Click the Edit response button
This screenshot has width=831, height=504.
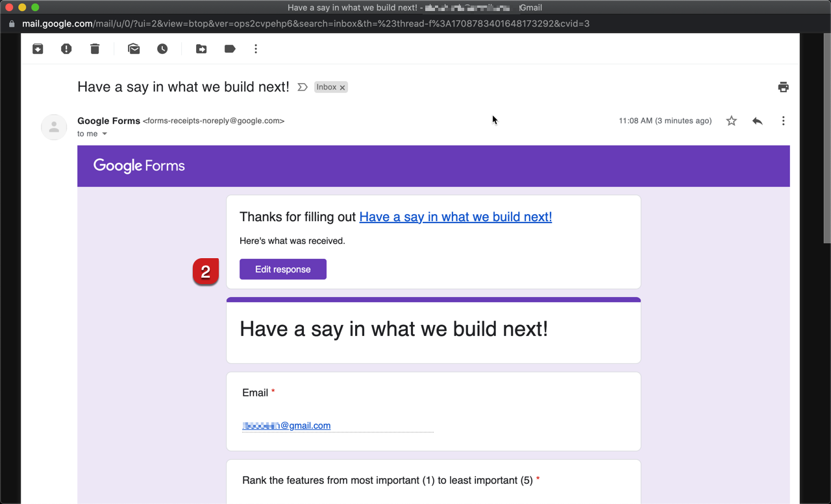tap(282, 269)
